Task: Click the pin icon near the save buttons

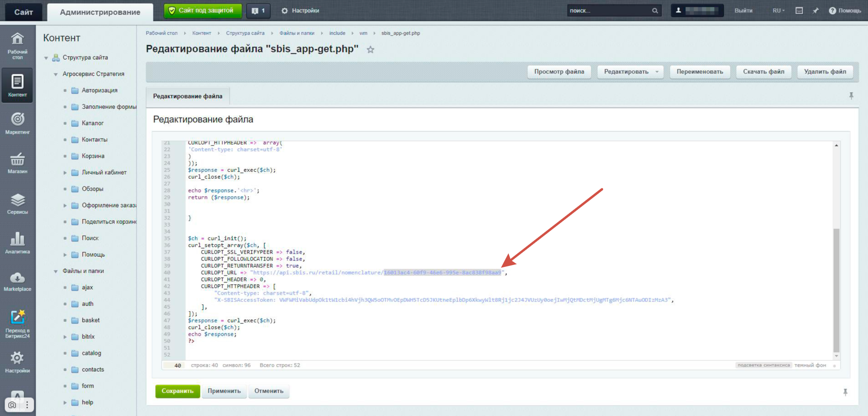Action: point(845,392)
